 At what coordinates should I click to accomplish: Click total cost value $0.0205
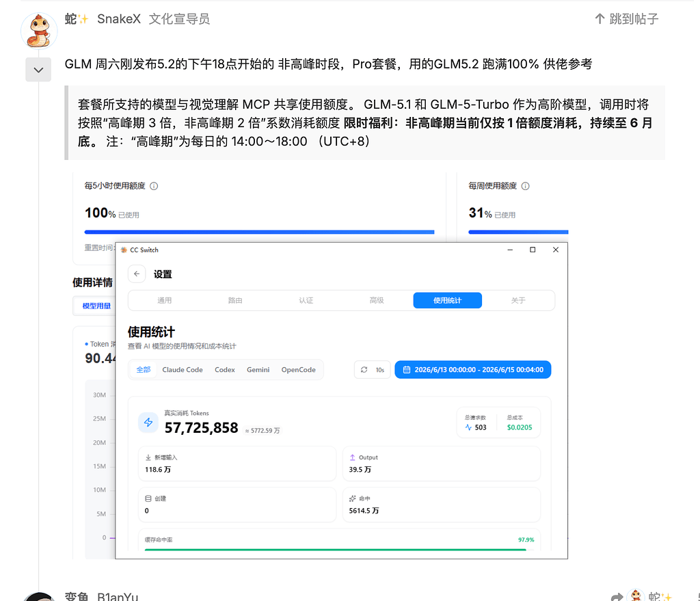(x=520, y=427)
